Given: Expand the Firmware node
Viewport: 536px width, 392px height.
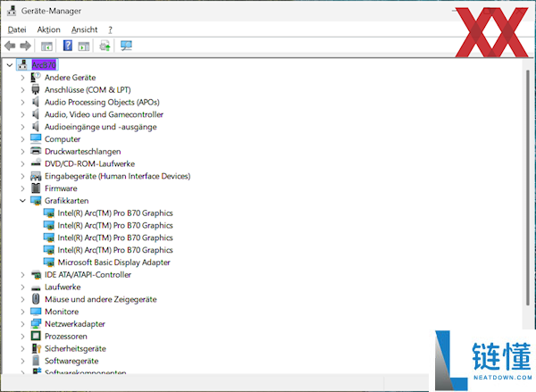Looking at the screenshot, I should coord(22,188).
